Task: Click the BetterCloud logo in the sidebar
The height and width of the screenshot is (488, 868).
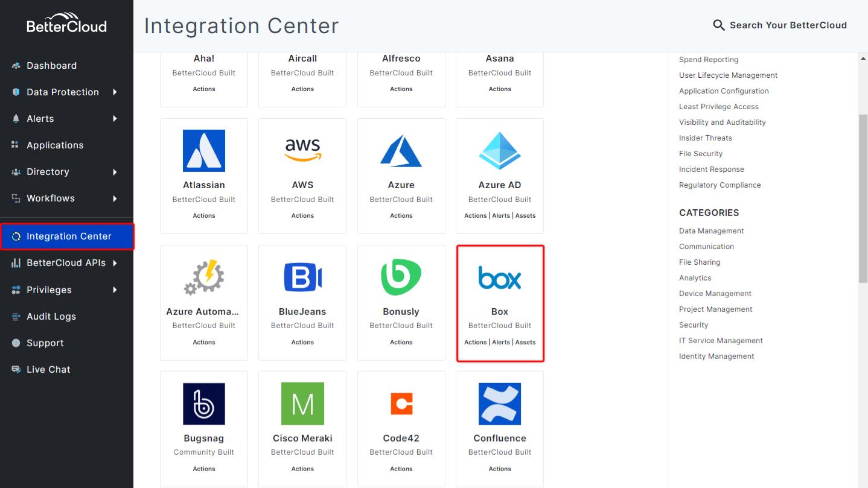Action: (x=66, y=23)
